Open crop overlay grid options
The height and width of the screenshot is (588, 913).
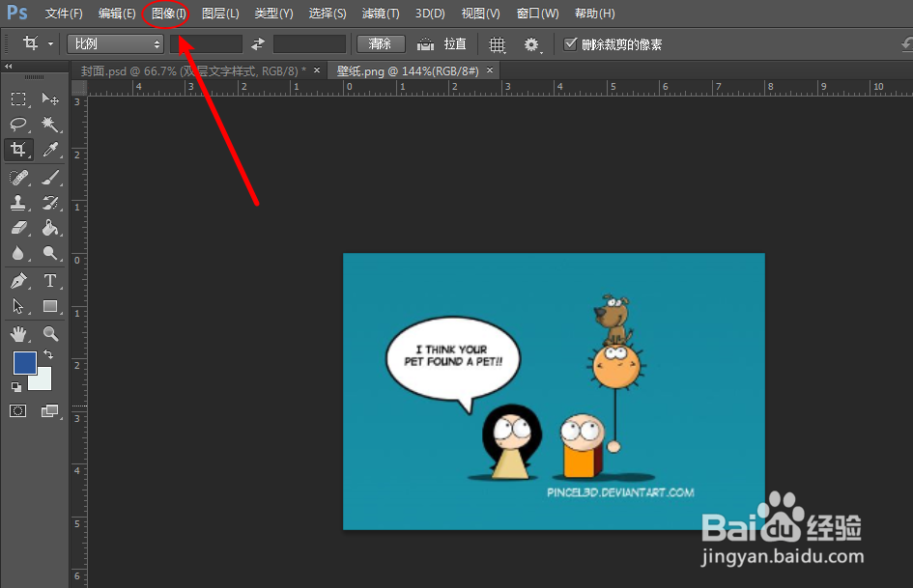click(498, 44)
